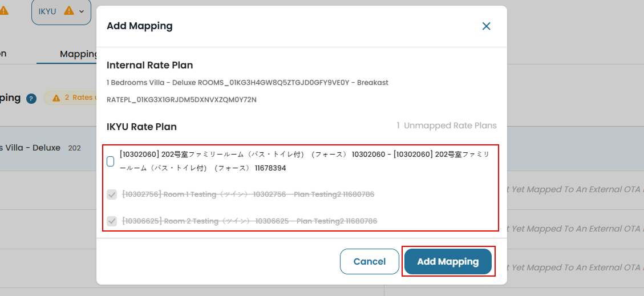Switch to the Mapping tab

tap(78, 54)
